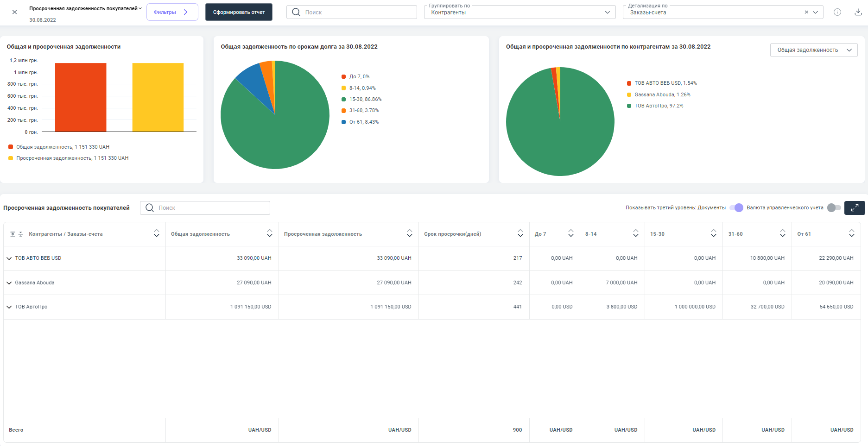868x446 pixels.
Task: Expand the Gassana Abouda row
Action: [9, 283]
